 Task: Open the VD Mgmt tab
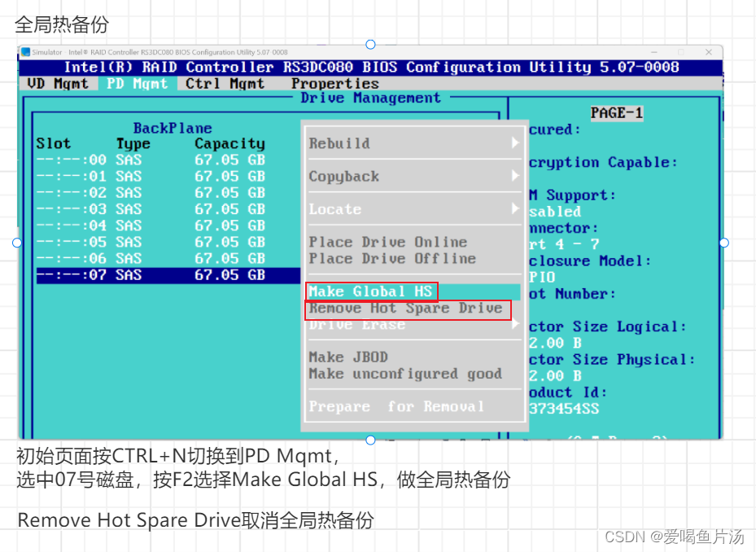(x=58, y=84)
